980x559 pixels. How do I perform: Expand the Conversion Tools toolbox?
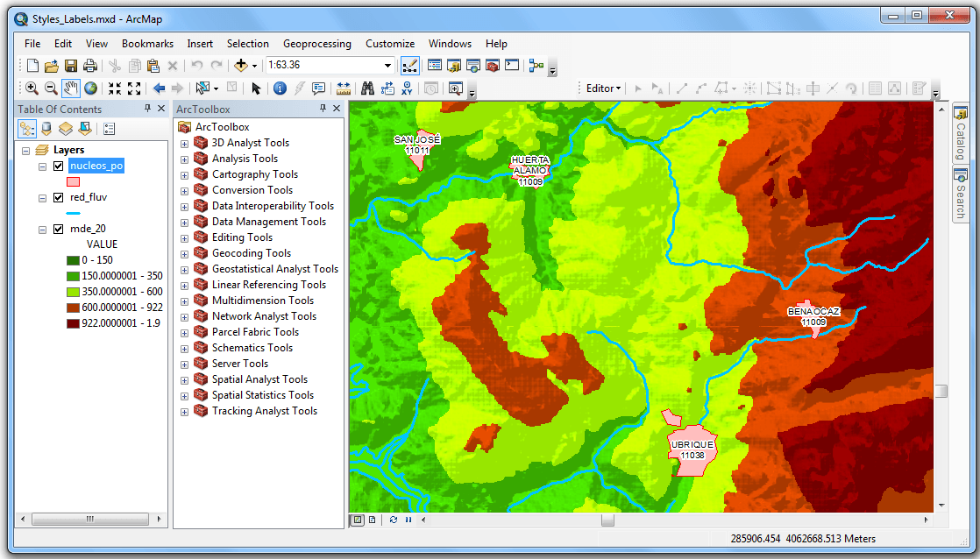point(184,191)
